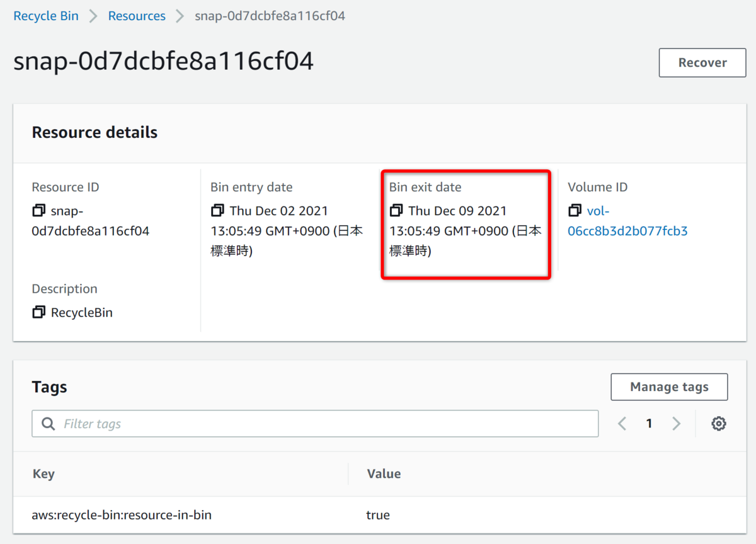Open Manage tags button

tap(669, 387)
